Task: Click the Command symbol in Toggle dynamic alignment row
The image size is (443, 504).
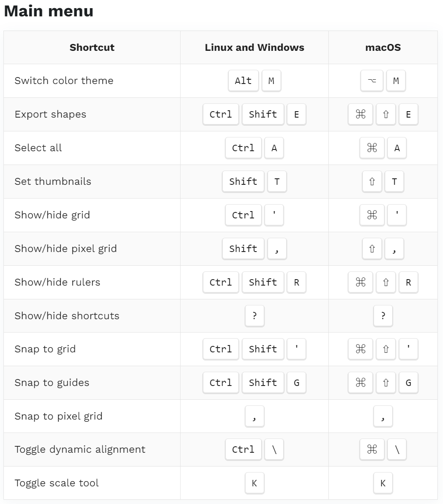Action: coord(372,450)
